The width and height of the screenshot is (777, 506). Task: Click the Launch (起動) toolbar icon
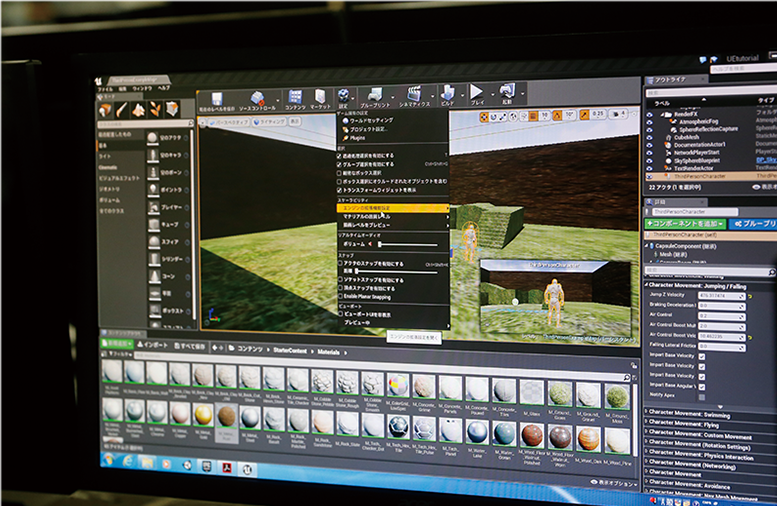click(x=507, y=90)
